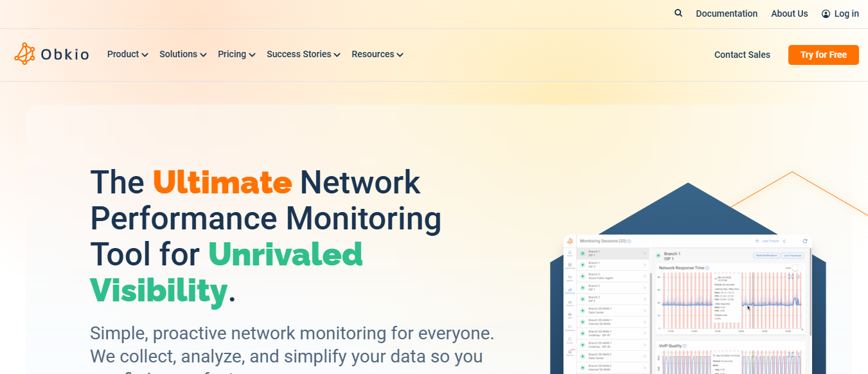The image size is (868, 374).
Task: Click Mute Notifications in the dashboard preview
Action: click(766, 256)
